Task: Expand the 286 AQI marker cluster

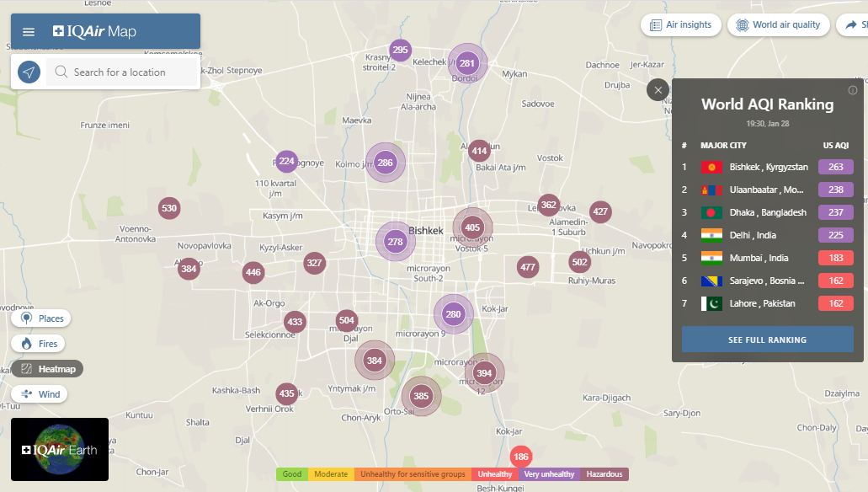Action: (385, 163)
